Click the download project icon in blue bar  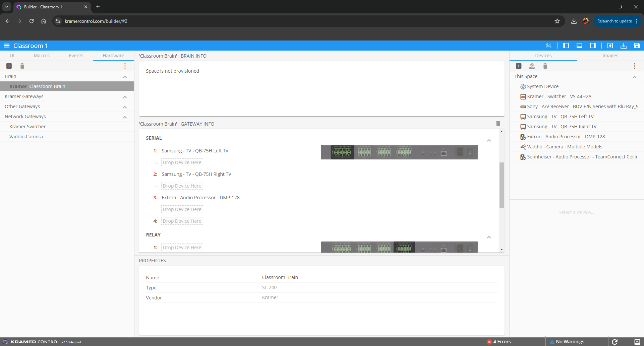click(x=624, y=46)
